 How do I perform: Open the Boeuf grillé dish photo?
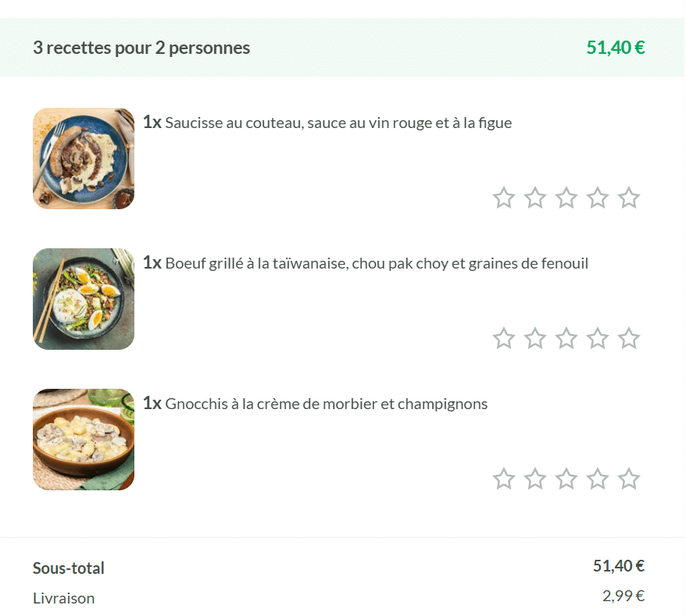tap(84, 299)
